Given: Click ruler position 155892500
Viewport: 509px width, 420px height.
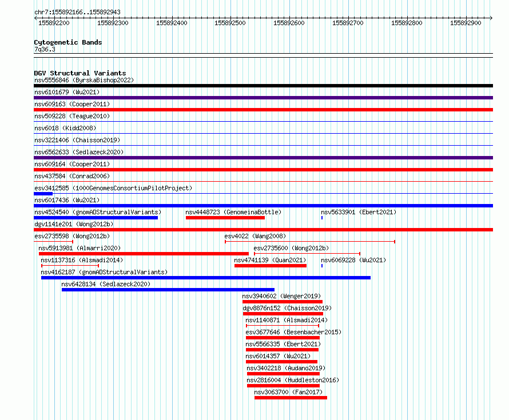Looking at the screenshot, I should tap(230, 23).
